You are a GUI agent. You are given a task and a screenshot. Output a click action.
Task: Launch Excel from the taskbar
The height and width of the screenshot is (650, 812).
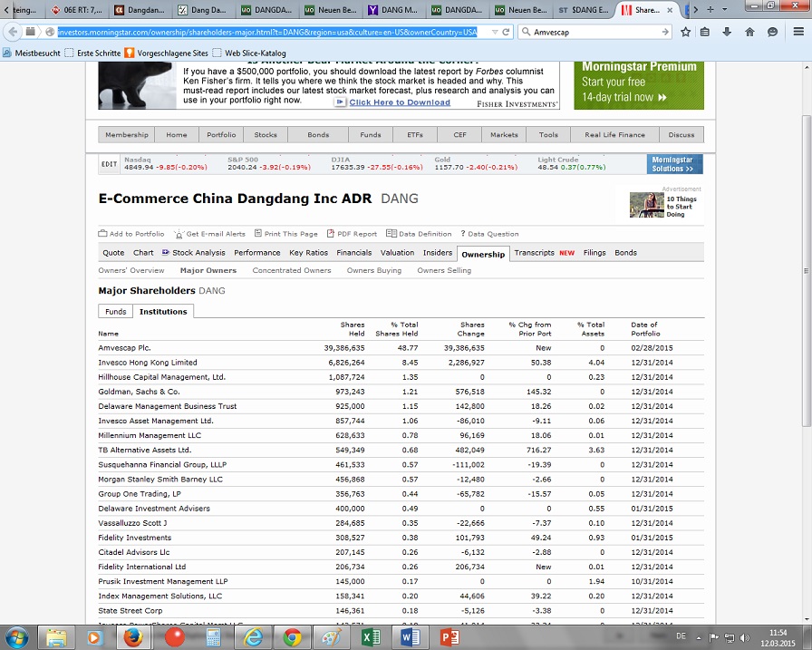click(x=371, y=636)
